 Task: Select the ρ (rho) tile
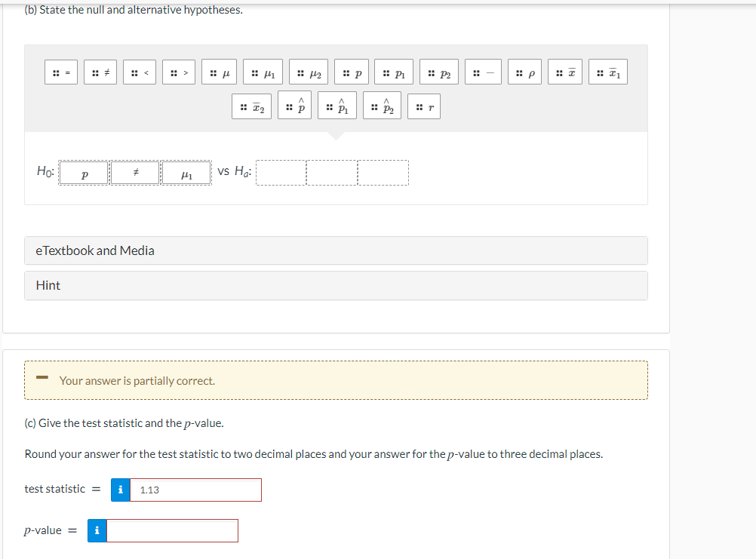(524, 72)
